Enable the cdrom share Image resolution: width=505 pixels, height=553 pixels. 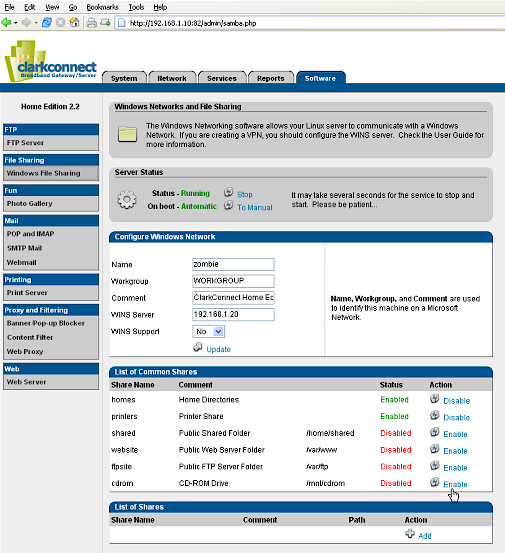(x=455, y=484)
